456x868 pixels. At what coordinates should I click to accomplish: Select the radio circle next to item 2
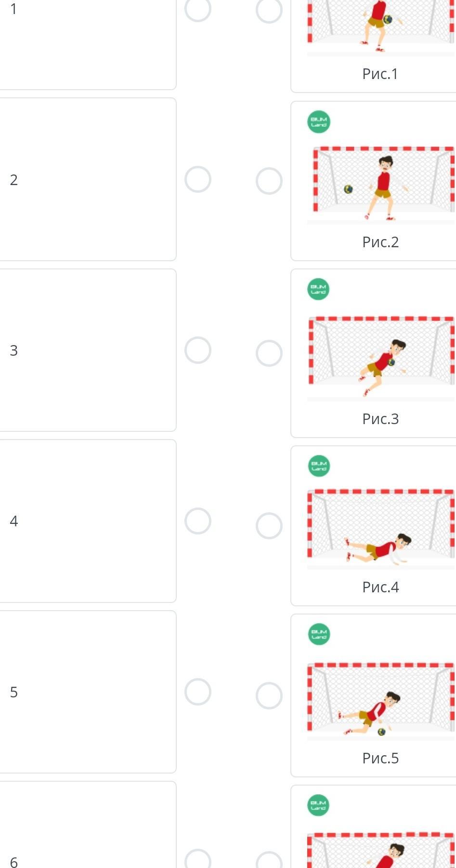click(x=198, y=180)
